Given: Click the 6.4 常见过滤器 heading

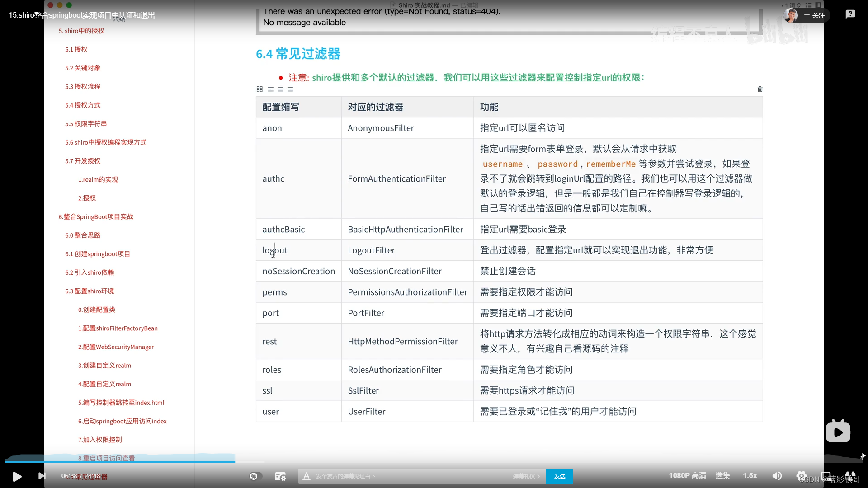Looking at the screenshot, I should [x=298, y=54].
